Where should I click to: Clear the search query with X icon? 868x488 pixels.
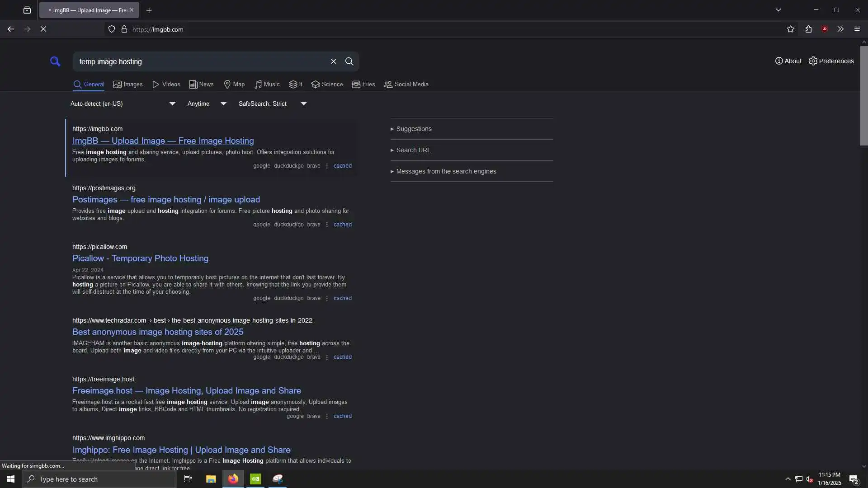(x=333, y=61)
